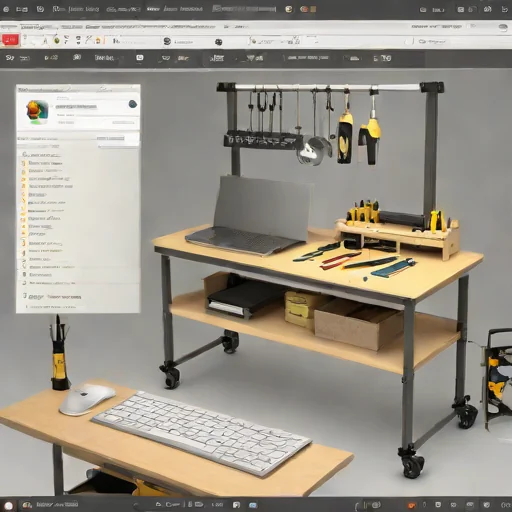The image size is (512, 512).
Task: Click the circular icon at the bottom-left taskbar corner
Action: [x=8, y=505]
